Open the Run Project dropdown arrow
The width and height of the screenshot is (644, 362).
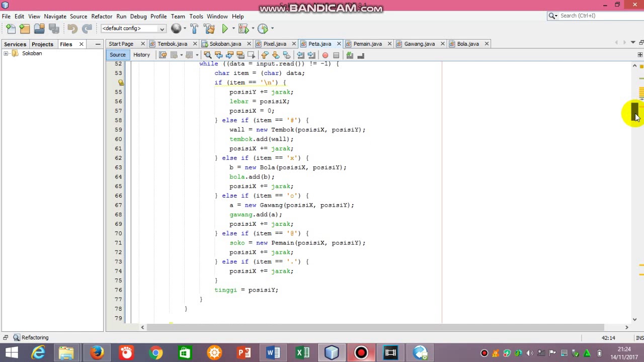click(233, 29)
